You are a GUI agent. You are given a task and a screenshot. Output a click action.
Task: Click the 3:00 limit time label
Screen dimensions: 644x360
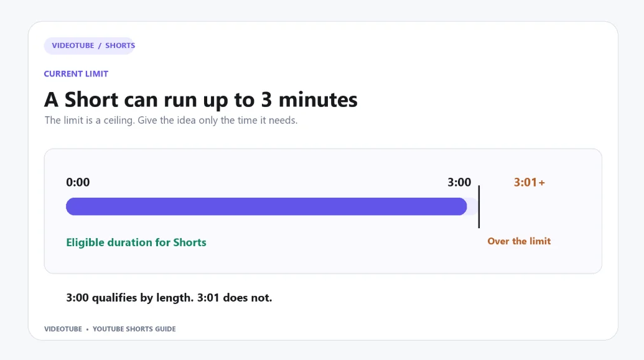click(459, 182)
